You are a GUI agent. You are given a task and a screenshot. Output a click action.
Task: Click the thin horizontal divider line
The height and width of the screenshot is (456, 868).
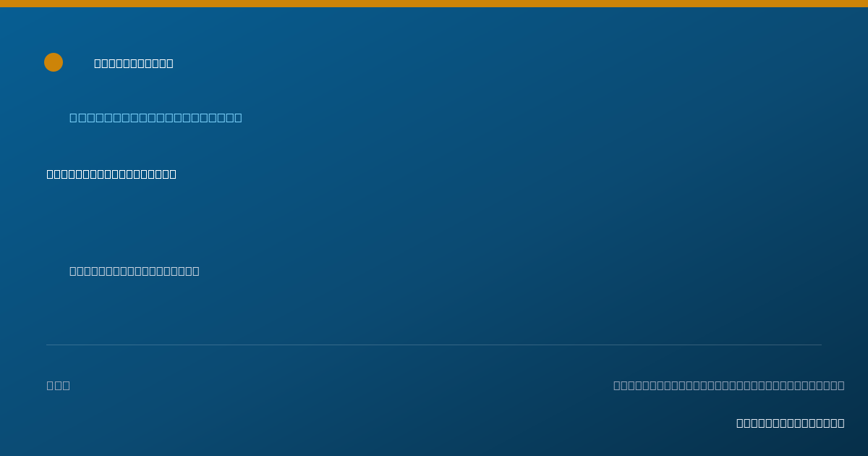pyautogui.click(x=434, y=345)
